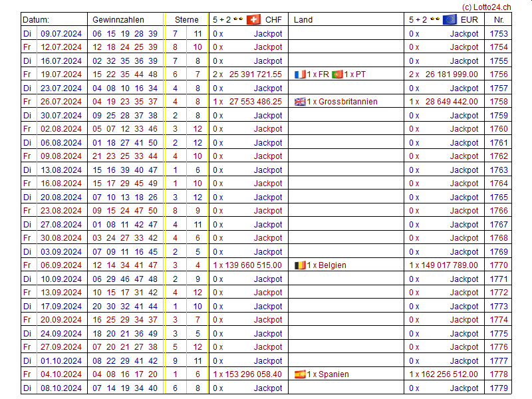Click the CHF Jackpot entry for 12.07.2024
Screen dimensions: 532x399
coord(268,47)
